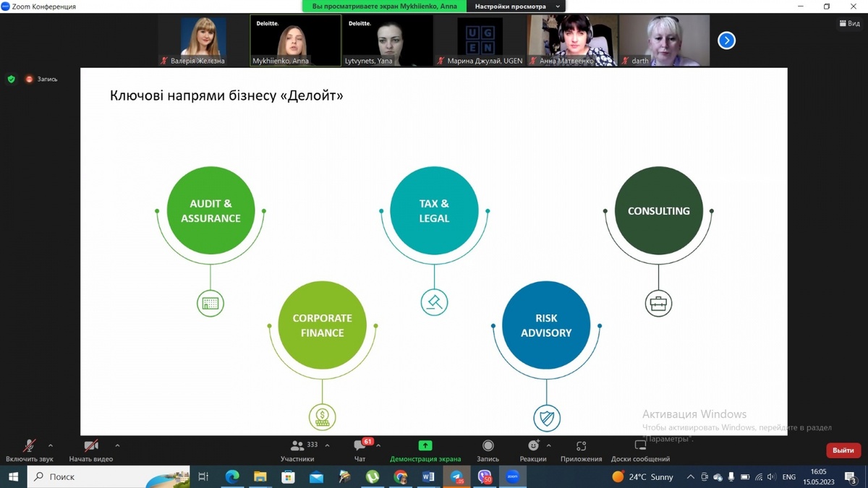Start camera with Начать видео
Screen dimensions: 868x488
[x=91, y=450]
